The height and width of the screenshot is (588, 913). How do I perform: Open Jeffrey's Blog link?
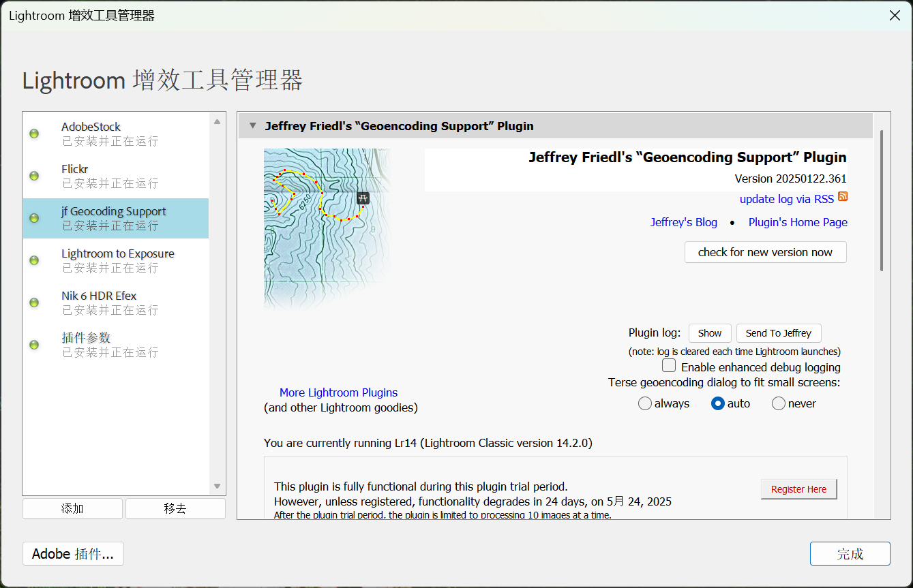[684, 222]
